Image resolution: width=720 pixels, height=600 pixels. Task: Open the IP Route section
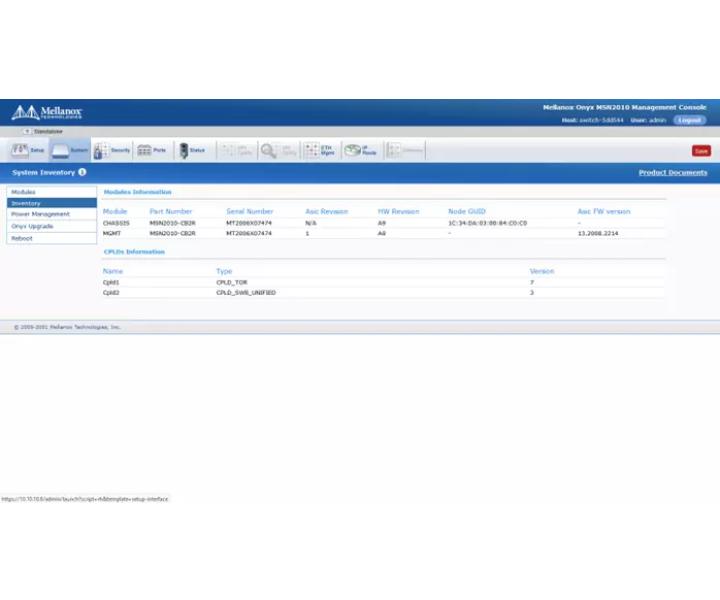tap(361, 150)
